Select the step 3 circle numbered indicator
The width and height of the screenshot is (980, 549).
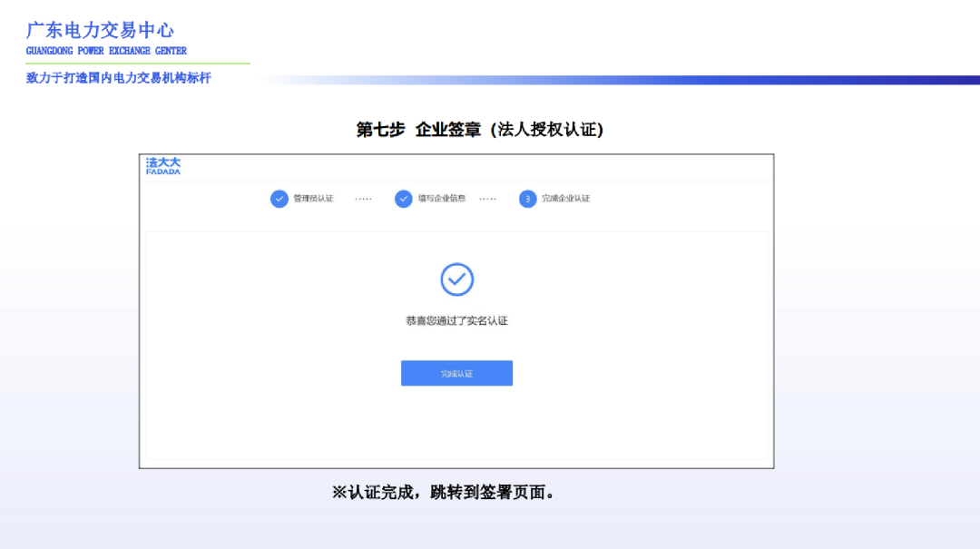[527, 199]
